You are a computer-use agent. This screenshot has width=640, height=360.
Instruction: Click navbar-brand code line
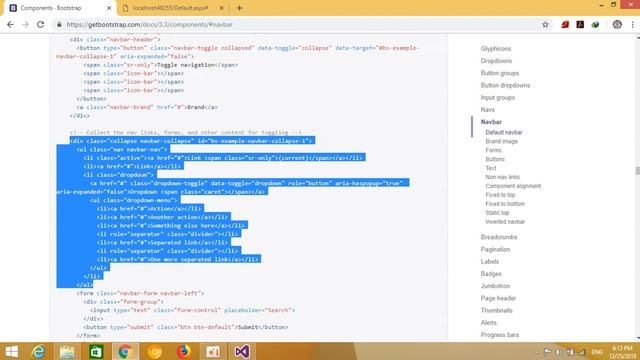tap(147, 107)
